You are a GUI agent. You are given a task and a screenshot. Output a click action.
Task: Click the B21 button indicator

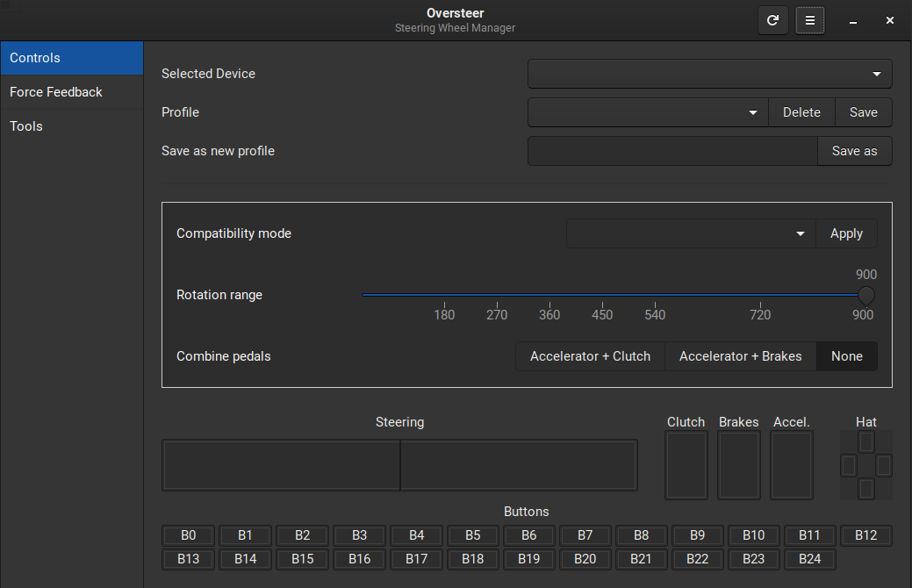click(641, 560)
